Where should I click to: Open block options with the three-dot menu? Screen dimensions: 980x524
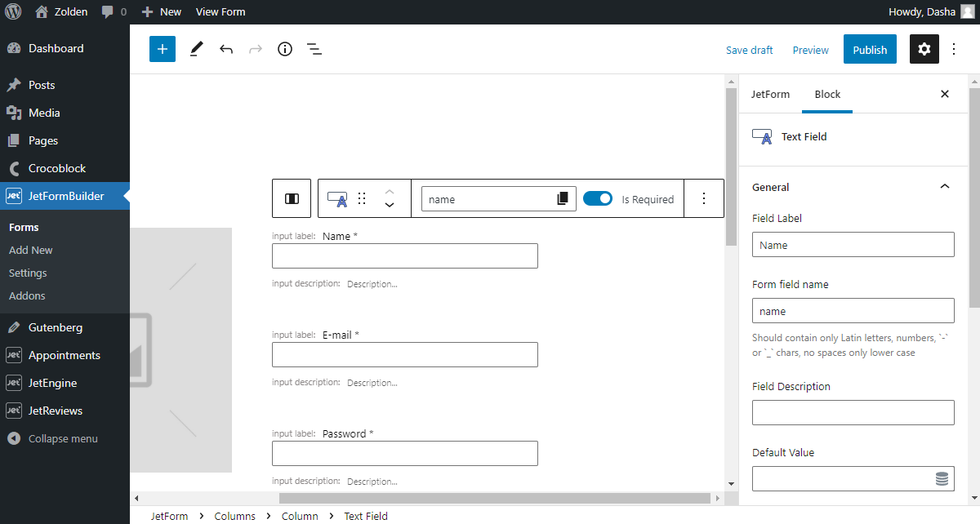(x=703, y=198)
